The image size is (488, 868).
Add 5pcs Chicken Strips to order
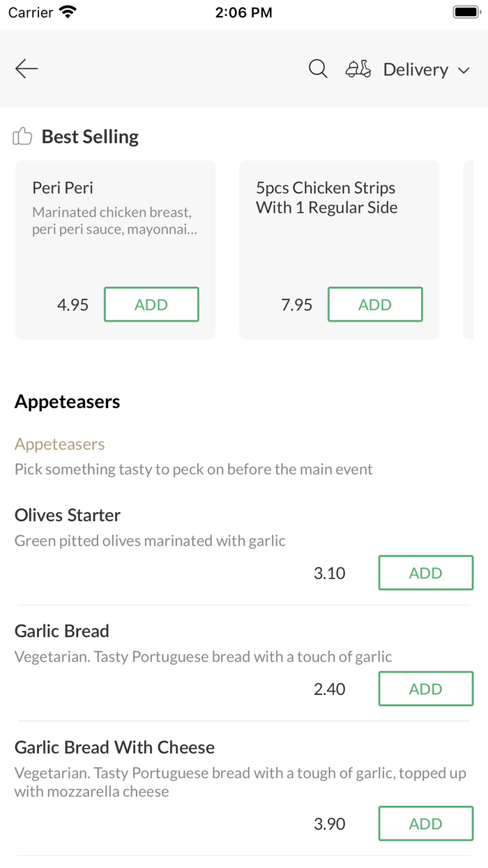(375, 304)
